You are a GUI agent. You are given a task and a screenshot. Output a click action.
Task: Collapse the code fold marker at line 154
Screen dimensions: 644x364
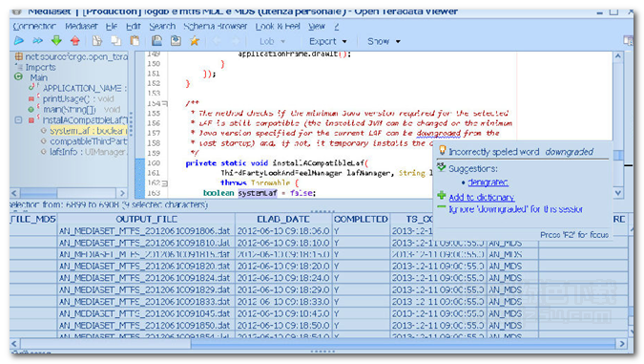[x=165, y=103]
